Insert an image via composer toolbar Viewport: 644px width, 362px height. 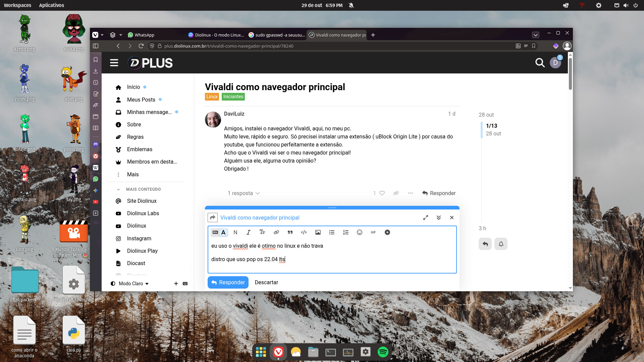click(318, 232)
